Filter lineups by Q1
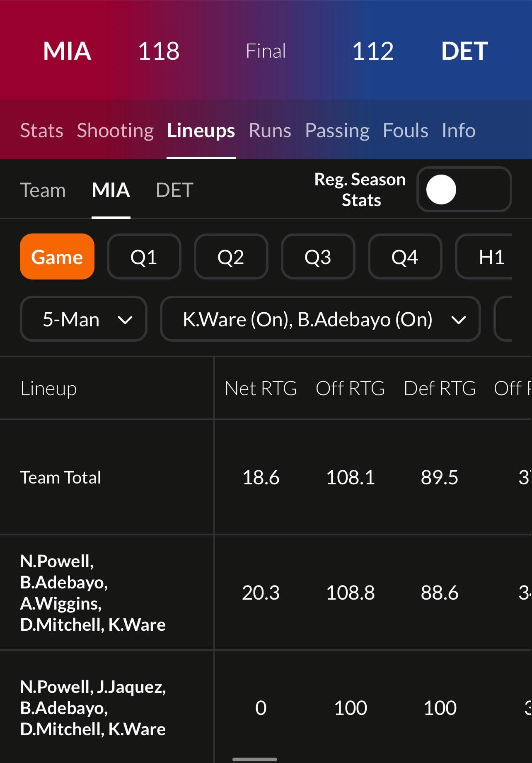Viewport: 532px width, 763px height. 144,257
